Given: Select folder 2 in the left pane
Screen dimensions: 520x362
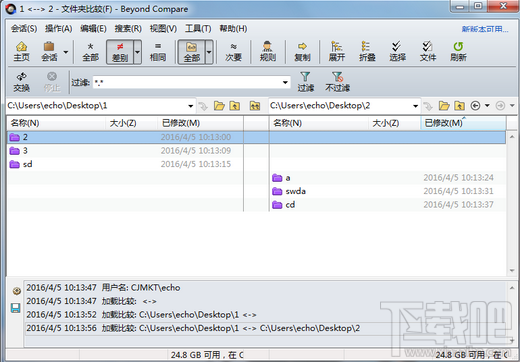Looking at the screenshot, I should tap(125, 137).
